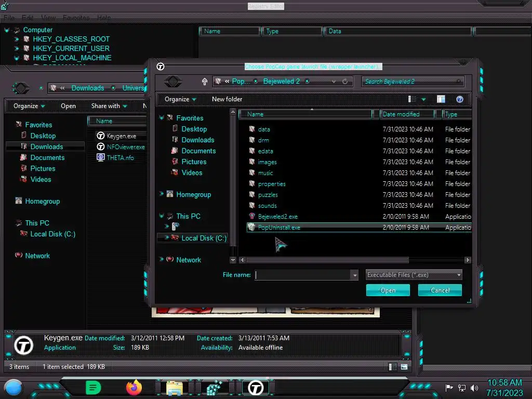Sort dialog list by Name column

point(305,114)
